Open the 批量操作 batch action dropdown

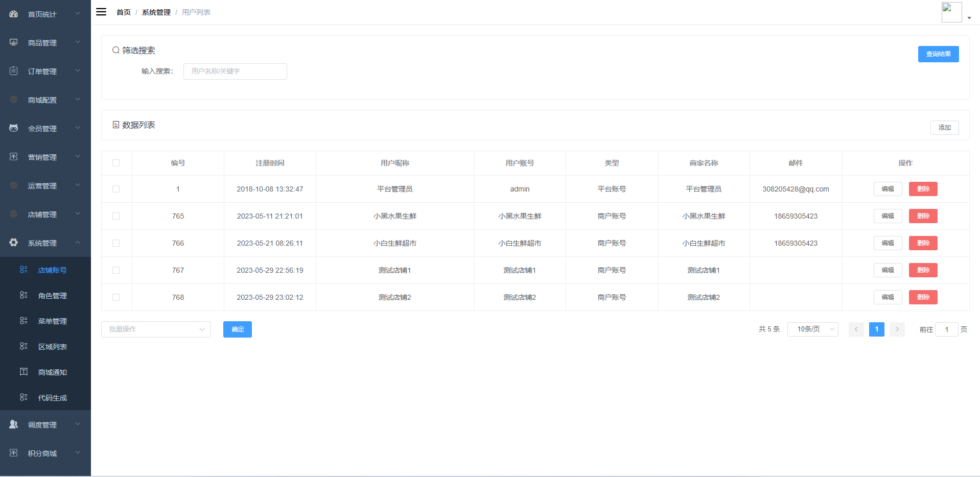tap(156, 329)
